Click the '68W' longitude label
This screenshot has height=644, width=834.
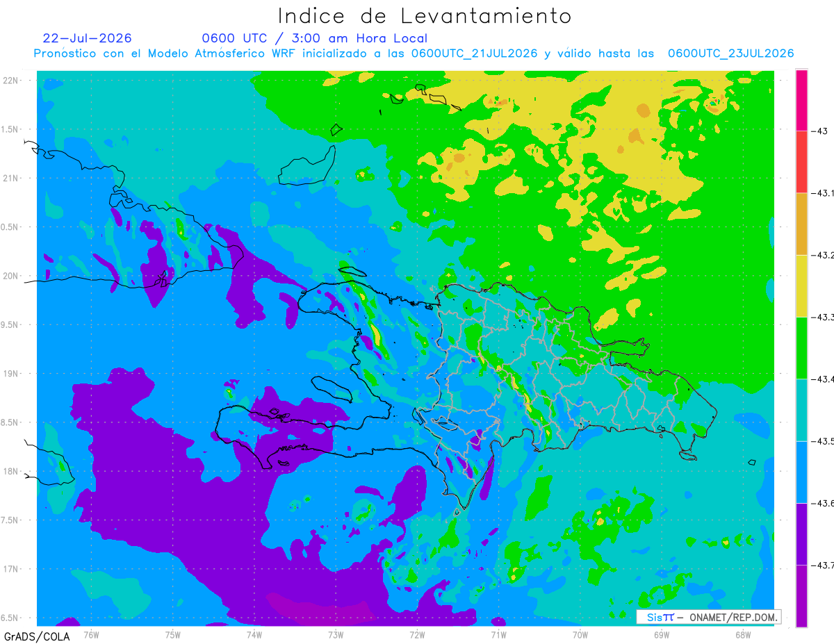tap(743, 634)
